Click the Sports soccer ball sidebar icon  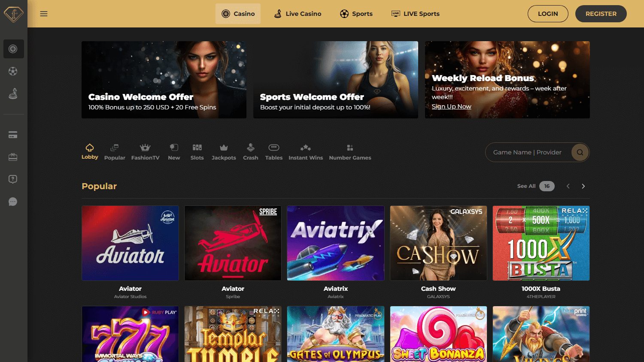pos(13,71)
